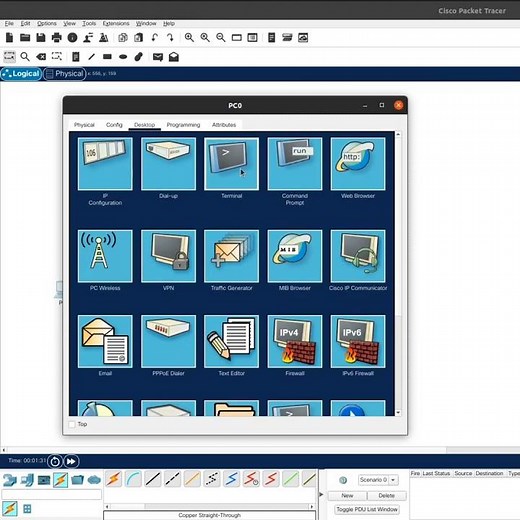Image resolution: width=520 pixels, height=520 pixels.
Task: Switch to the Physical tab in PC0
Action: (84, 125)
